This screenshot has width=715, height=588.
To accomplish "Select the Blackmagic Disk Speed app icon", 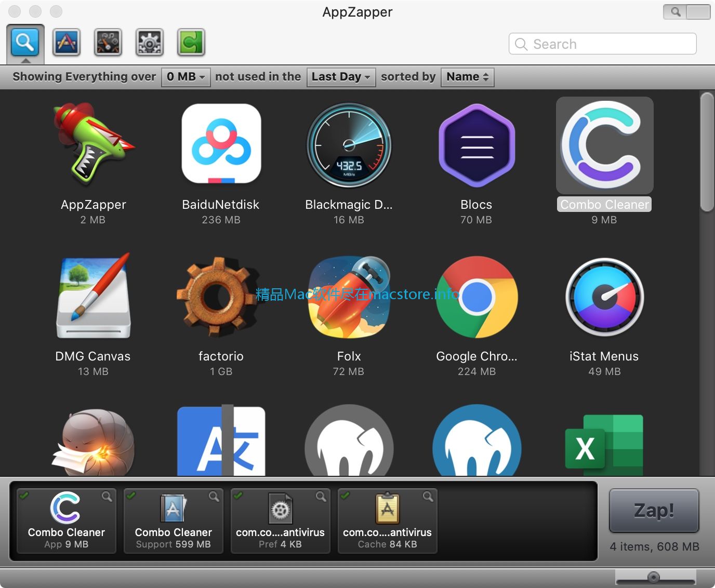I will click(349, 145).
